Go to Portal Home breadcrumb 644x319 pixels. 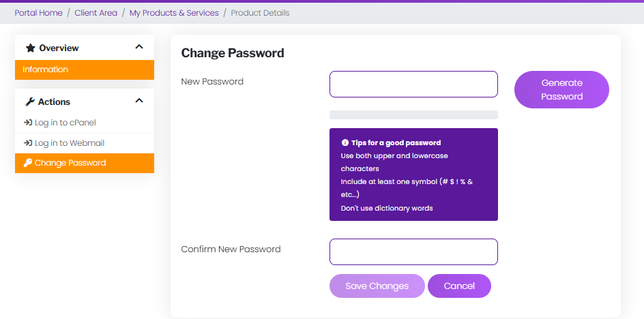pyautogui.click(x=38, y=13)
